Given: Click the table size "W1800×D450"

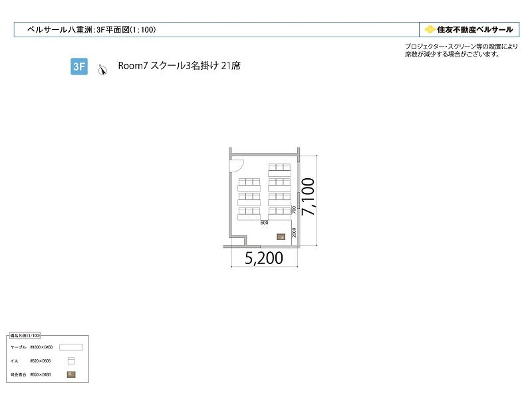Looking at the screenshot, I should 41,347.
